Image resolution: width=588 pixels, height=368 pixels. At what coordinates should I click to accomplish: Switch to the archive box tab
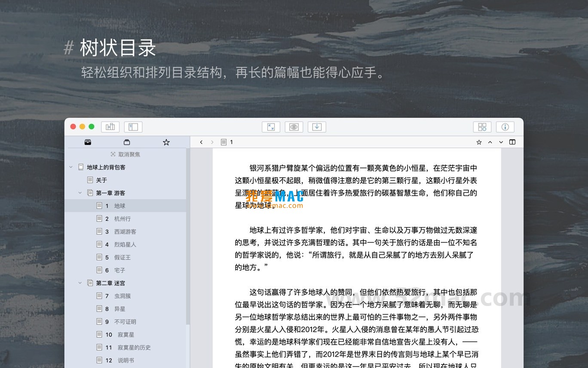(x=127, y=142)
